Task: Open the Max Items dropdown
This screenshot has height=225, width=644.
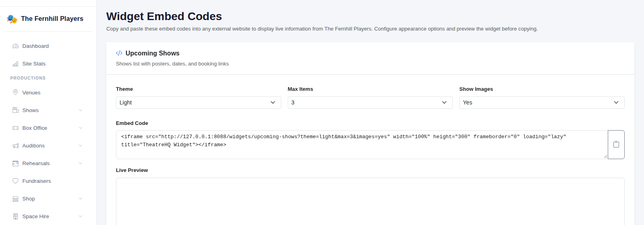Action: 370,102
